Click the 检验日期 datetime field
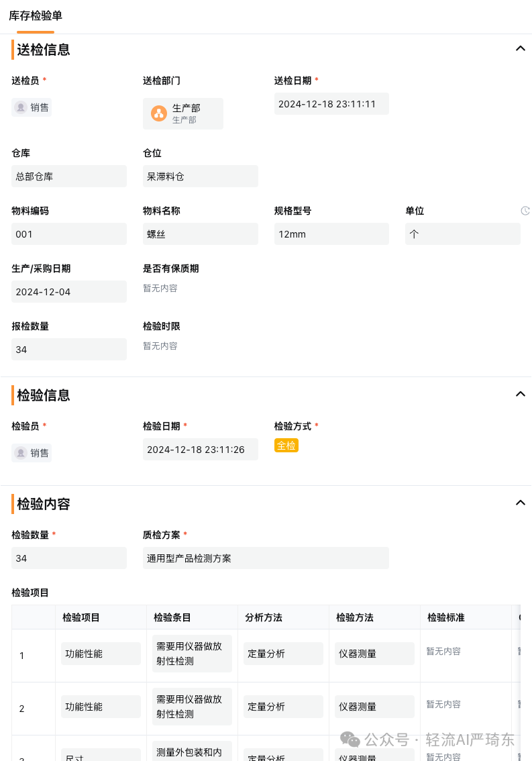532x761 pixels. 201,450
